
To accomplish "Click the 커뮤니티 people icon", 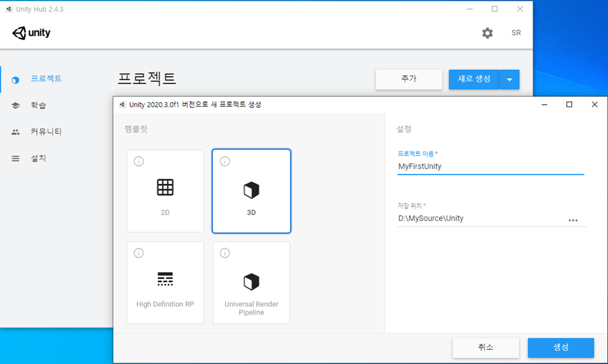I will click(16, 132).
